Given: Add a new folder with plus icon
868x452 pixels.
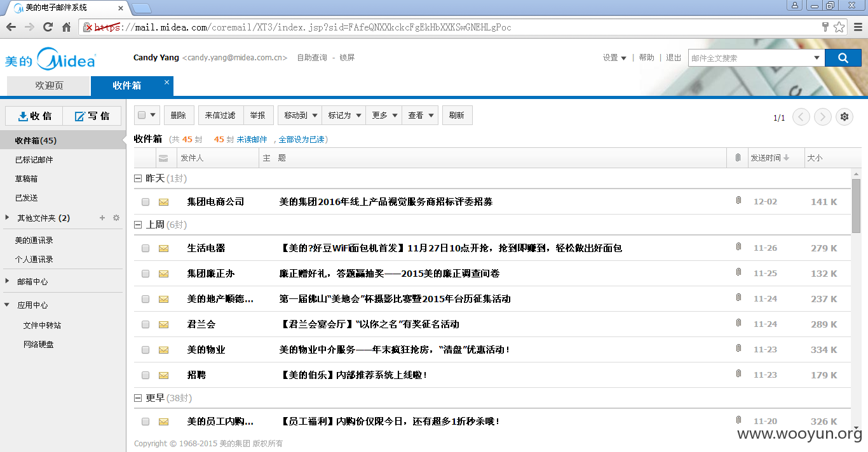Looking at the screenshot, I should 102,218.
